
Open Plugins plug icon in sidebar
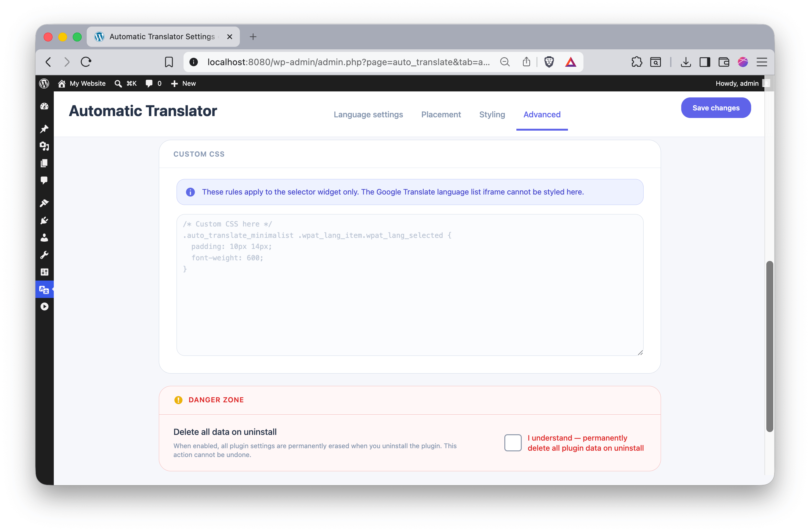44,220
